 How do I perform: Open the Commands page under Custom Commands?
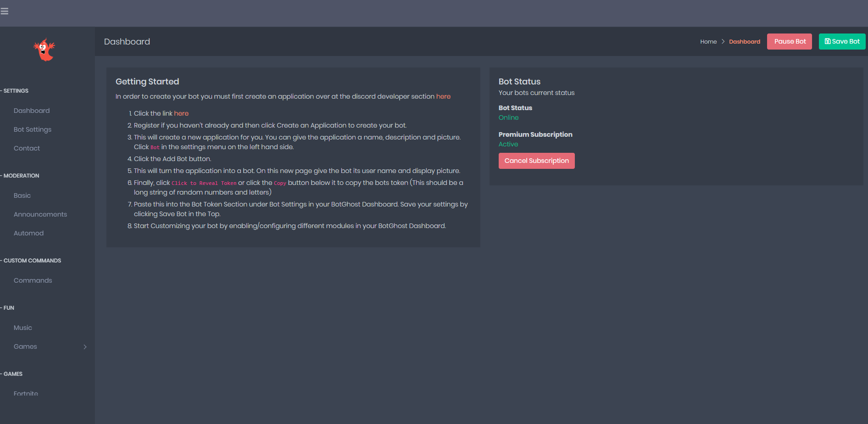(33, 280)
